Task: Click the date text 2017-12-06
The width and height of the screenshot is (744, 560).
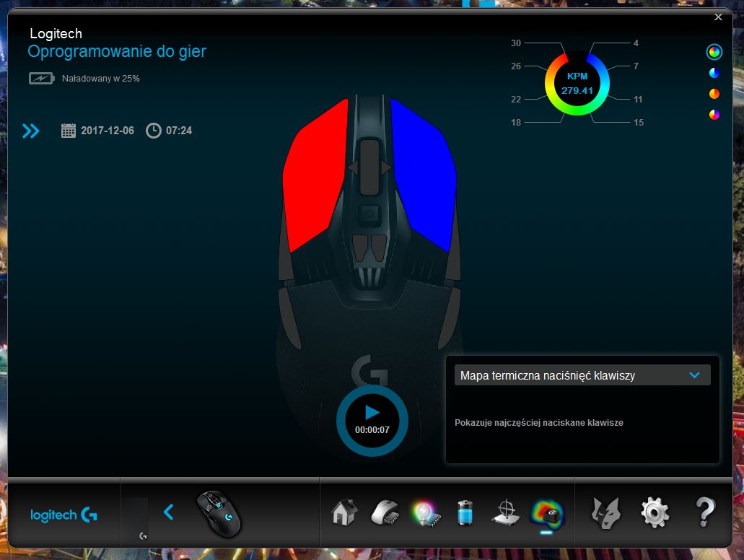Action: 108,131
